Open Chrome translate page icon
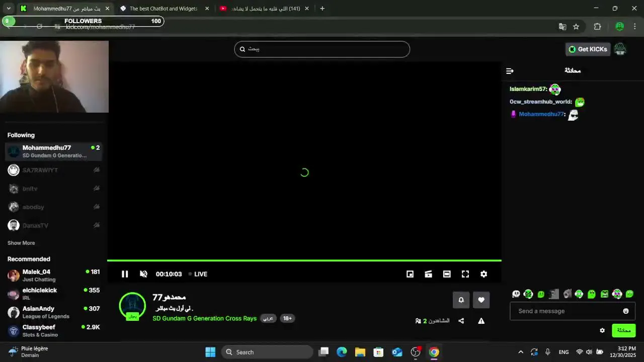The width and height of the screenshot is (644, 362). [562, 27]
